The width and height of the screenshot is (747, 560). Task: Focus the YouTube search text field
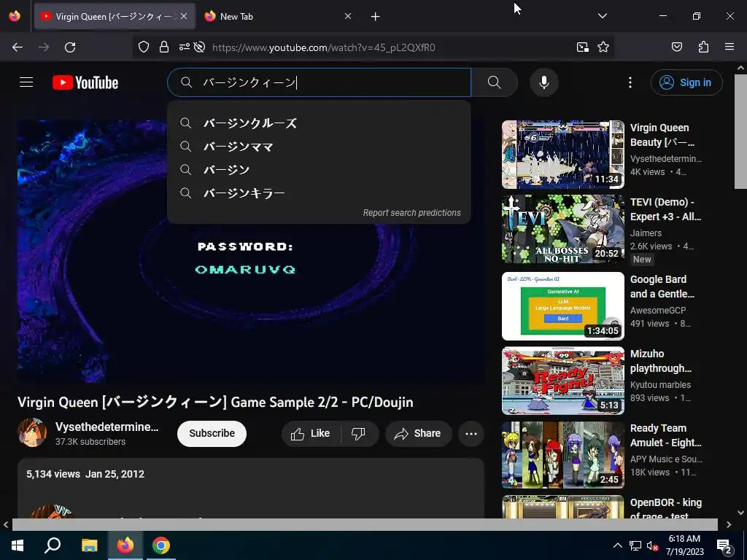320,82
